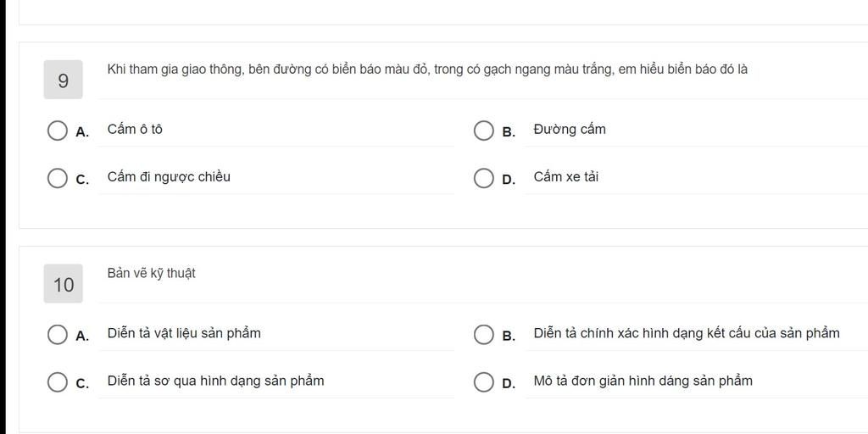Select radio button C for question 10

(x=58, y=382)
